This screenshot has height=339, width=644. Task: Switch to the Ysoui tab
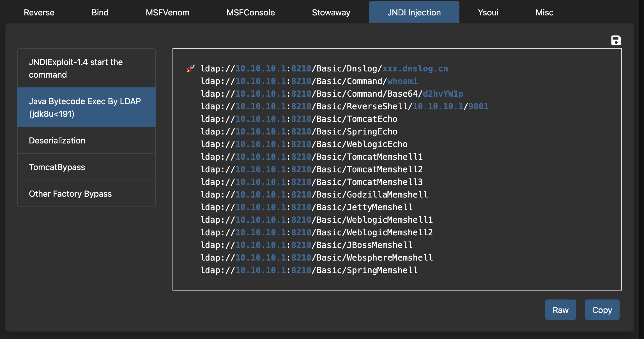(488, 13)
